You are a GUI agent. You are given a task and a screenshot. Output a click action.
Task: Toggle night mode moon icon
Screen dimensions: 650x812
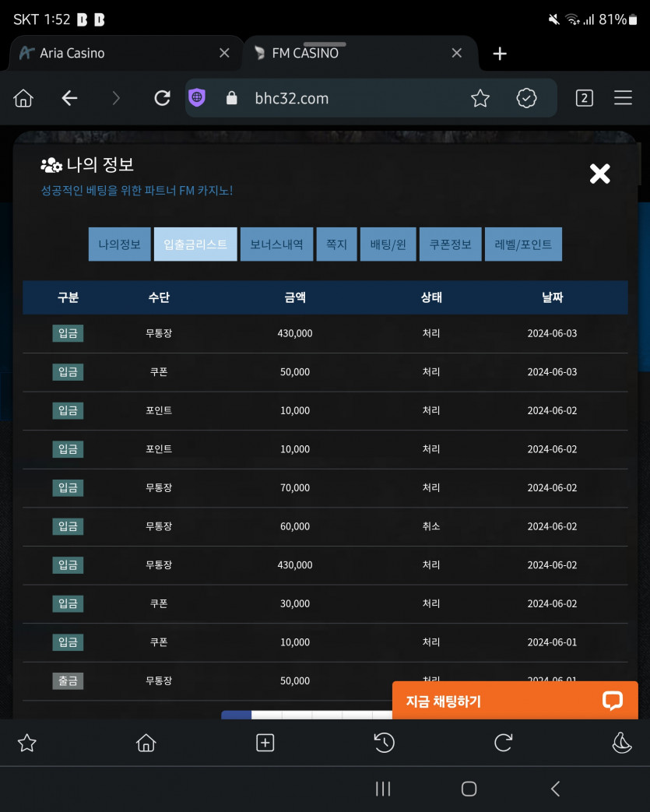621,743
